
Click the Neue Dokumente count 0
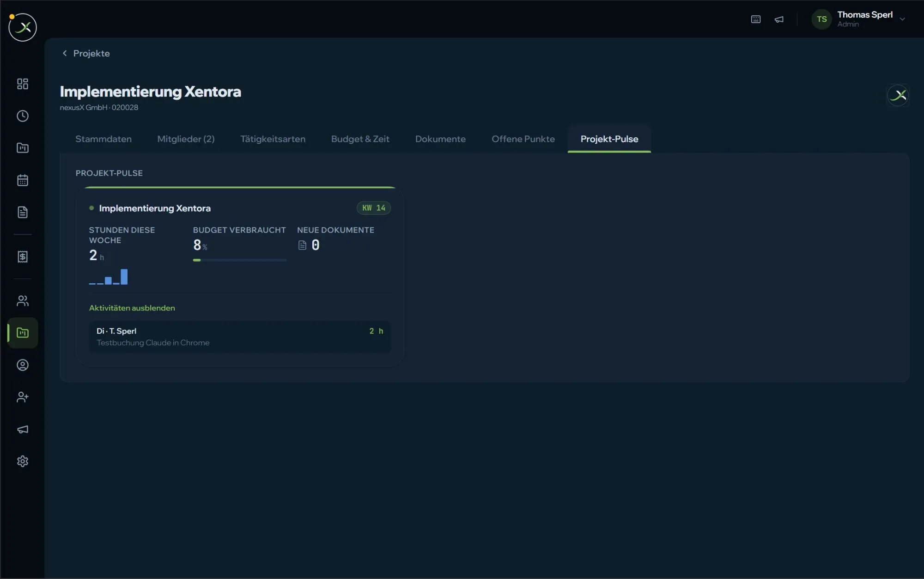pos(316,245)
